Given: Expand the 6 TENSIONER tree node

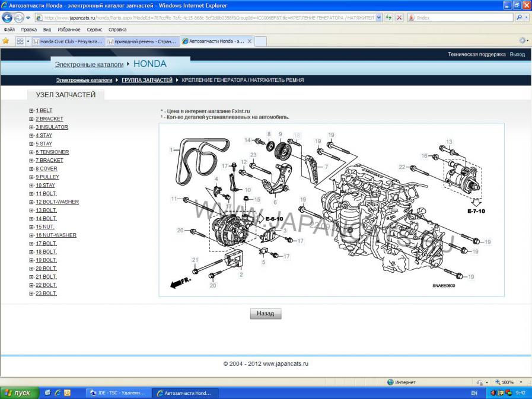Looking at the screenshot, I should point(31,152).
